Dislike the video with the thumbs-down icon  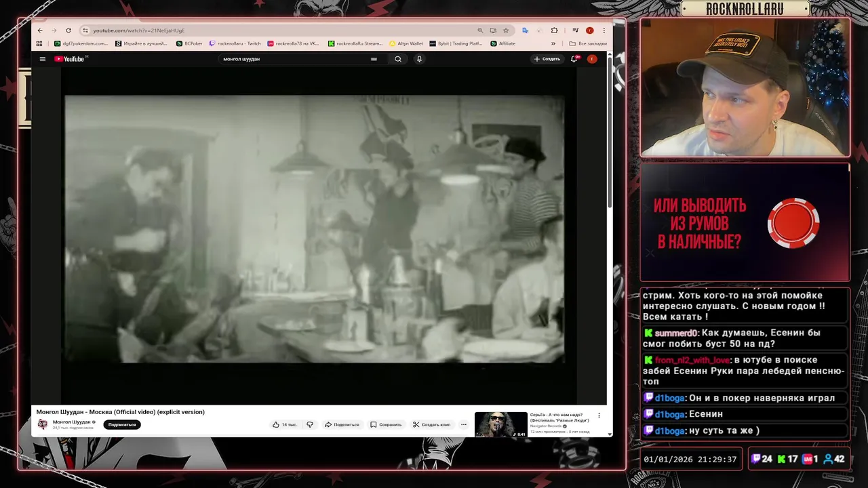[x=310, y=424]
